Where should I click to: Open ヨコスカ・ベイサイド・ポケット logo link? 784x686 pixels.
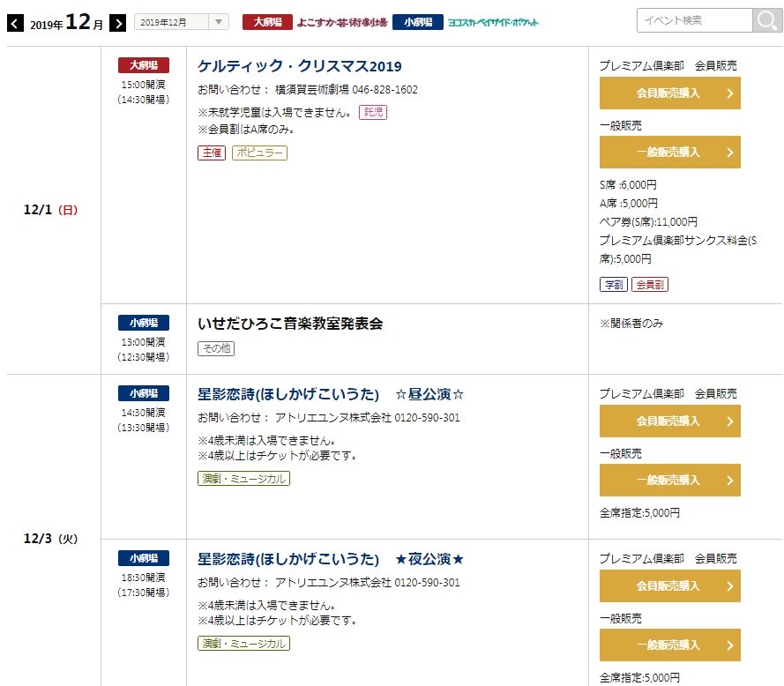pos(493,23)
